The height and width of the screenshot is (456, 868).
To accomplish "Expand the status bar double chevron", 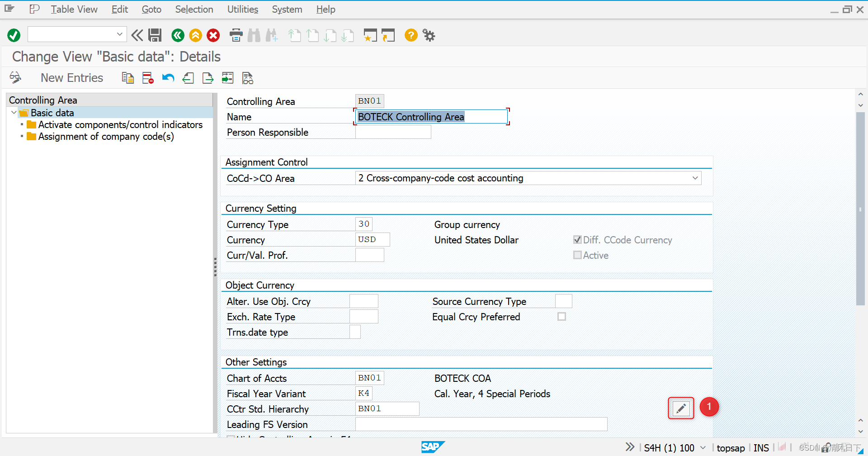I will point(630,447).
